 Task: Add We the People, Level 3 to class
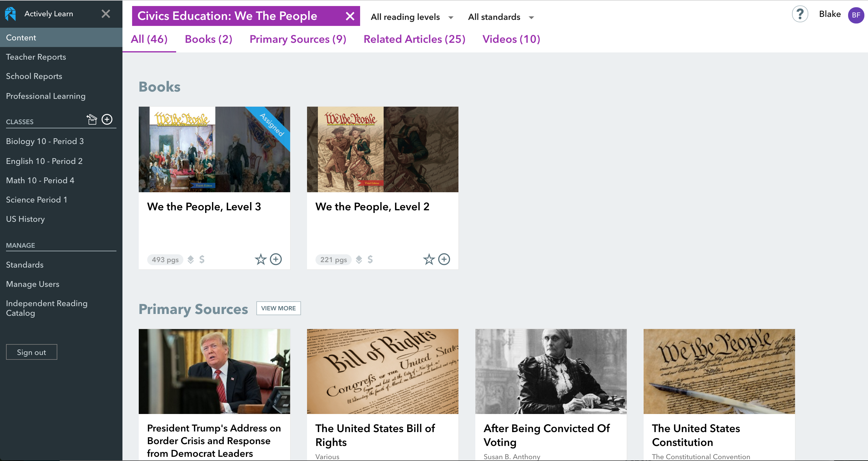click(x=276, y=259)
